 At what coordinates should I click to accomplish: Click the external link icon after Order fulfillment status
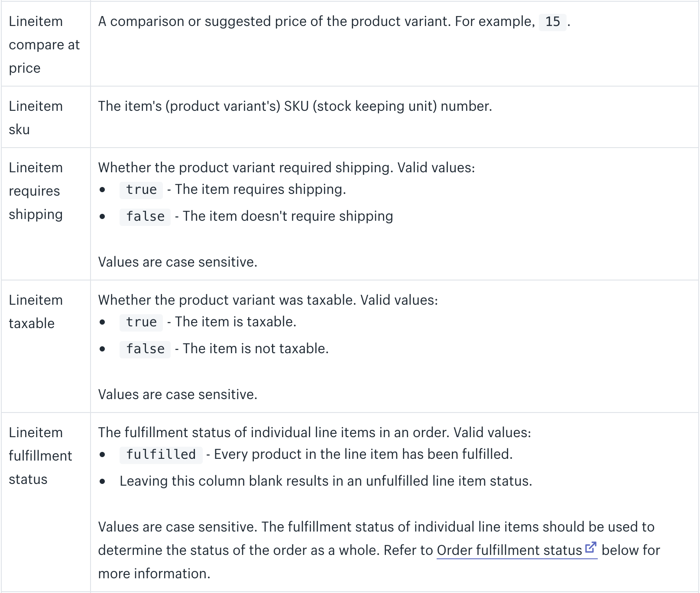coord(591,548)
